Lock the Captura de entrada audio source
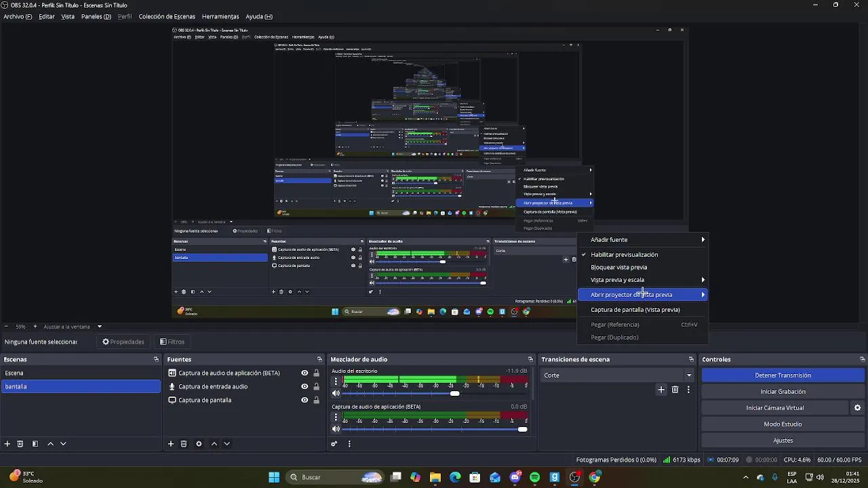Viewport: 868px width, 488px height. 316,386
